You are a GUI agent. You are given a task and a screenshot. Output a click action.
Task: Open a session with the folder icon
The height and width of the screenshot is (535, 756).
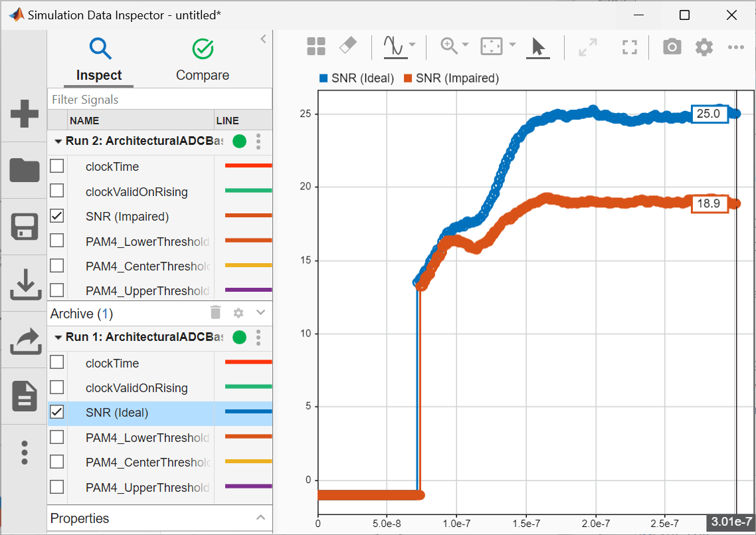[25, 171]
